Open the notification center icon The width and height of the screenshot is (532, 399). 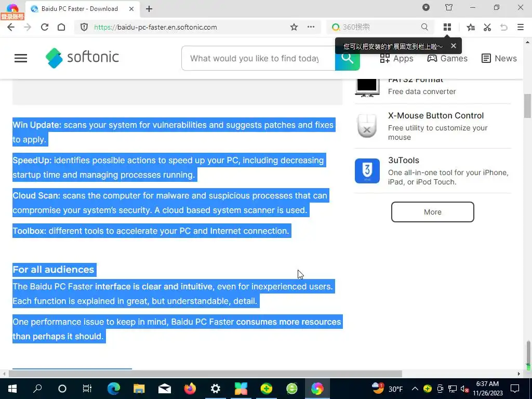pyautogui.click(x=515, y=389)
